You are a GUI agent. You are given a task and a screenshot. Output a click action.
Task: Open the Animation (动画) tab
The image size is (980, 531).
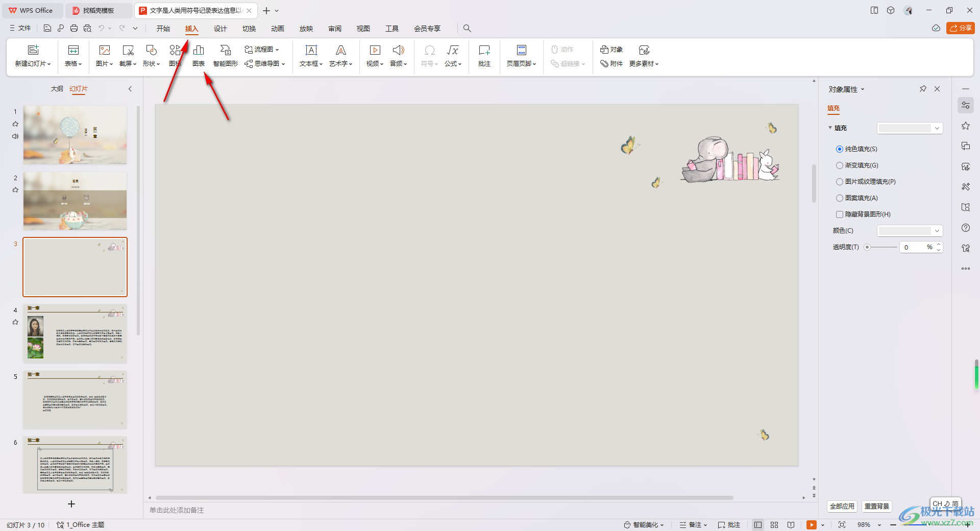[278, 29]
